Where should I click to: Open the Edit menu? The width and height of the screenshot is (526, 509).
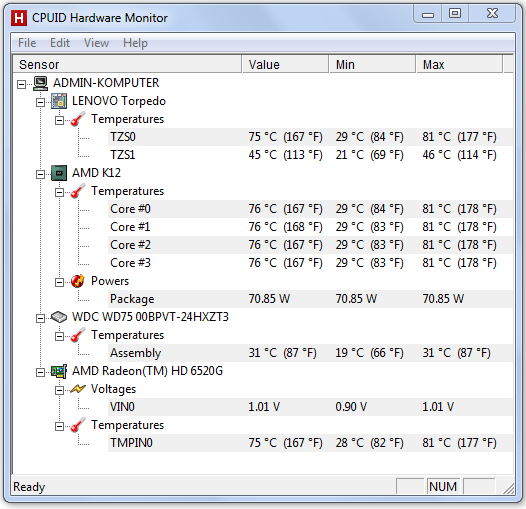(60, 43)
